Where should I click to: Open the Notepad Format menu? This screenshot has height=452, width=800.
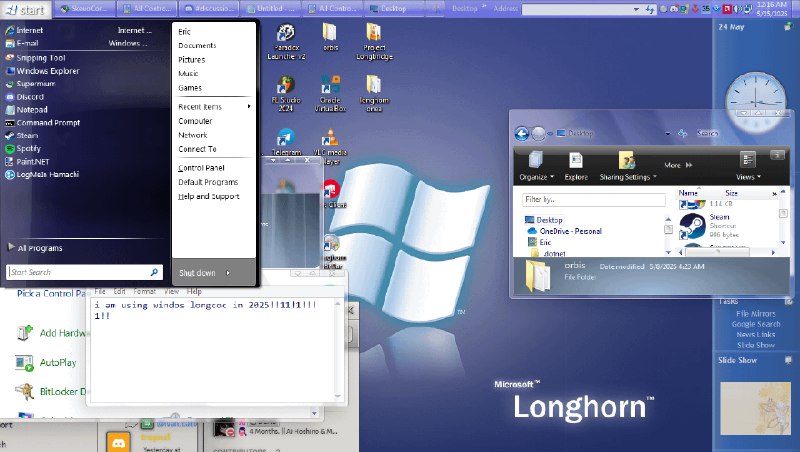144,291
